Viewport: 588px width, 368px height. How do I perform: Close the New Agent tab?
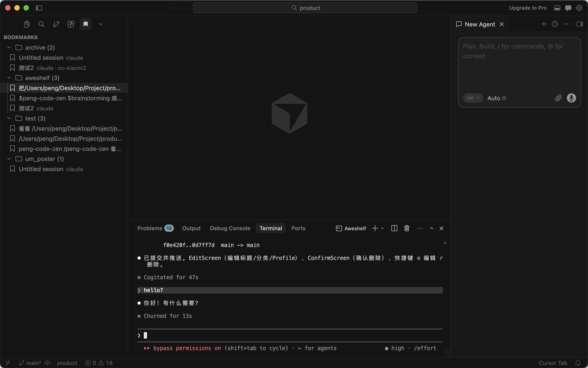pos(502,24)
